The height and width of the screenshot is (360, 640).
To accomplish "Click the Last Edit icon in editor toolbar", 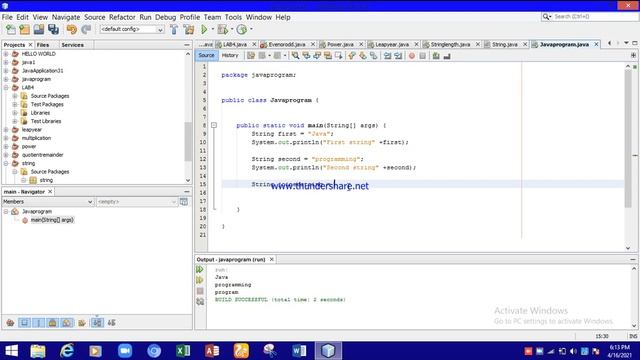I will click(x=251, y=56).
